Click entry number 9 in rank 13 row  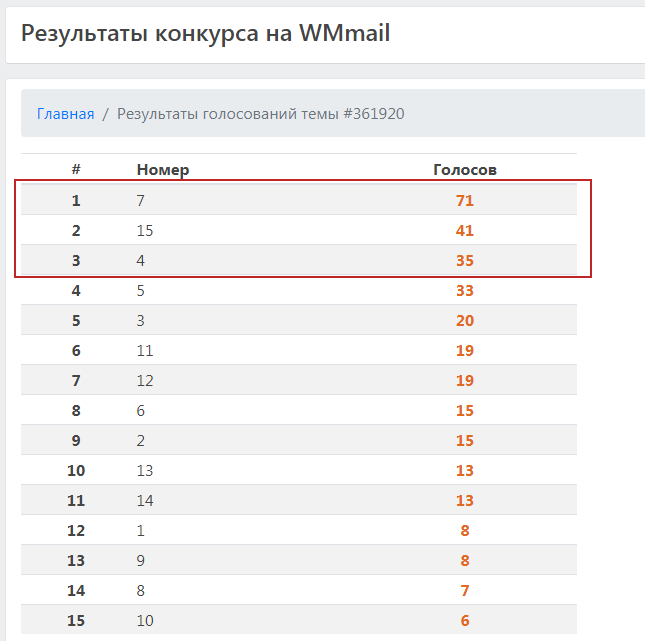pos(141,561)
